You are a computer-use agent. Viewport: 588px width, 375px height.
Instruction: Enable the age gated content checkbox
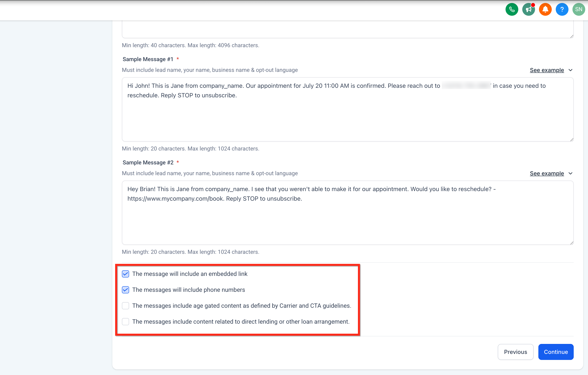tap(125, 306)
